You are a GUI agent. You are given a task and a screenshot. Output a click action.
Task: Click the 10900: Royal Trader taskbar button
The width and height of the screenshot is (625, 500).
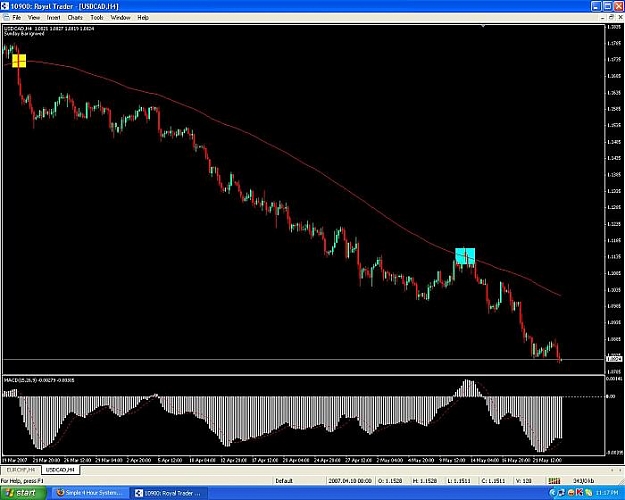(169, 493)
